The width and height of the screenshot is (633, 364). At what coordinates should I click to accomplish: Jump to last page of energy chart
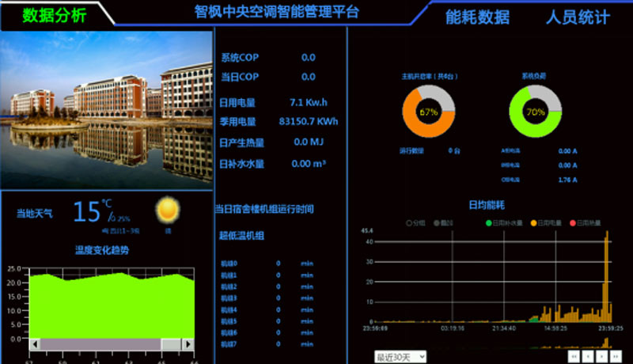coord(616,356)
